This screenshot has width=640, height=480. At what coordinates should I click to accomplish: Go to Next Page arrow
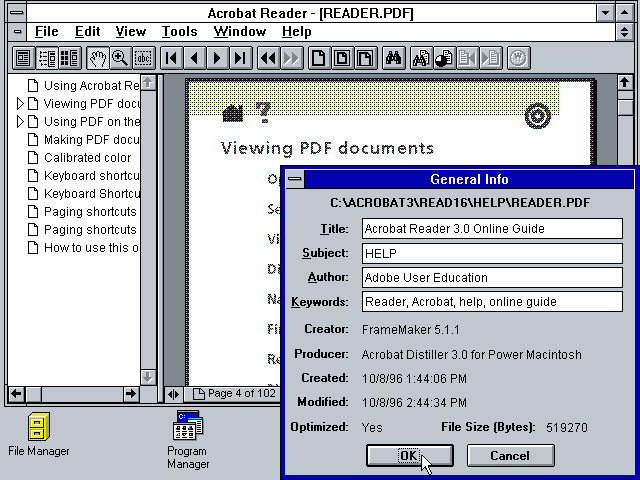point(218,58)
